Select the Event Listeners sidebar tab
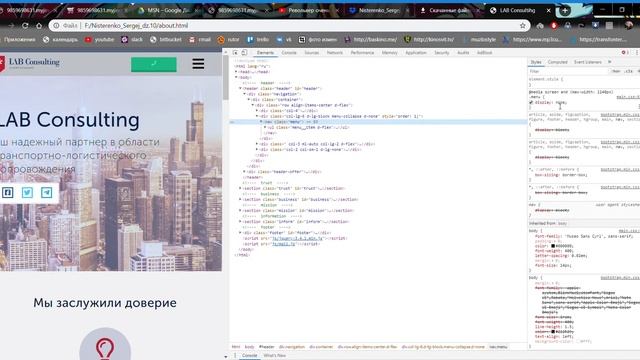640x360 pixels. pos(588,62)
